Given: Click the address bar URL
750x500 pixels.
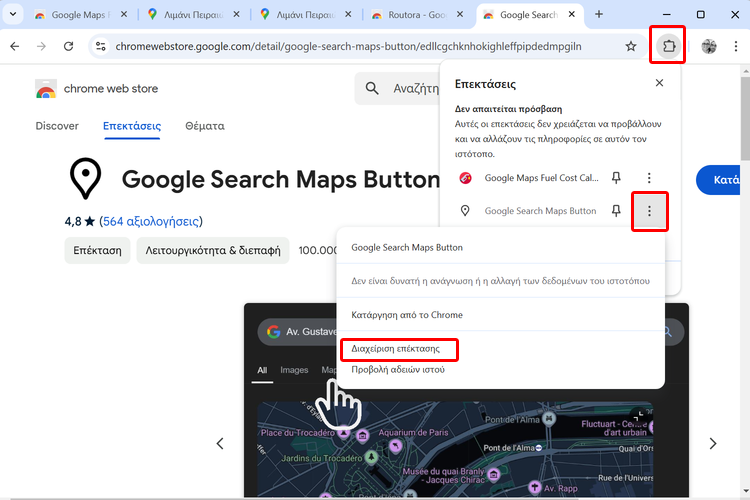Looking at the screenshot, I should tap(348, 46).
